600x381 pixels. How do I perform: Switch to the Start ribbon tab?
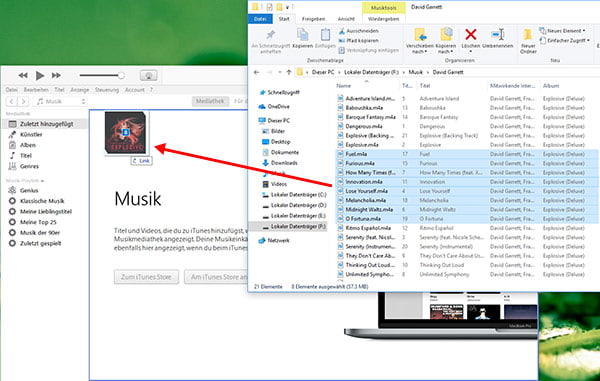point(284,19)
